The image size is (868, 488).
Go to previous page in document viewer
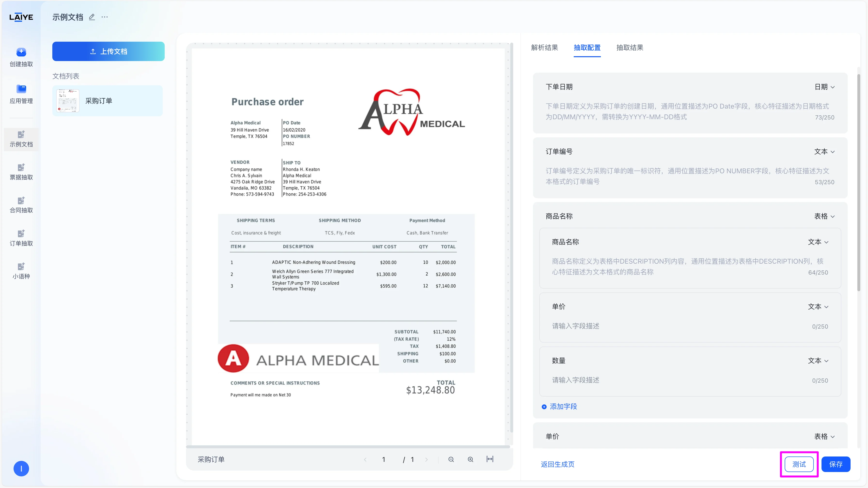click(365, 460)
